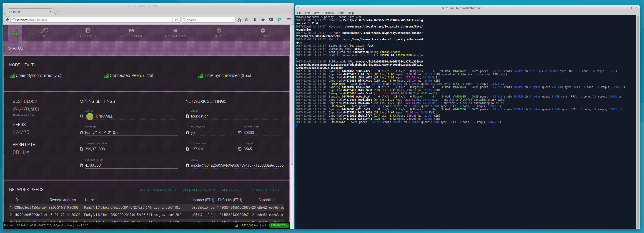Open Firefox hamburger menu
644x233 pixels.
[289, 20]
